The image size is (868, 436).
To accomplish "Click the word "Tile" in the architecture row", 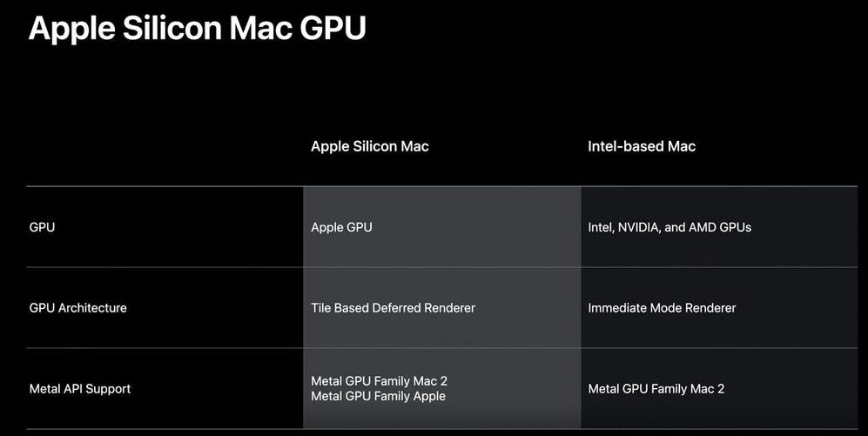I will (322, 308).
